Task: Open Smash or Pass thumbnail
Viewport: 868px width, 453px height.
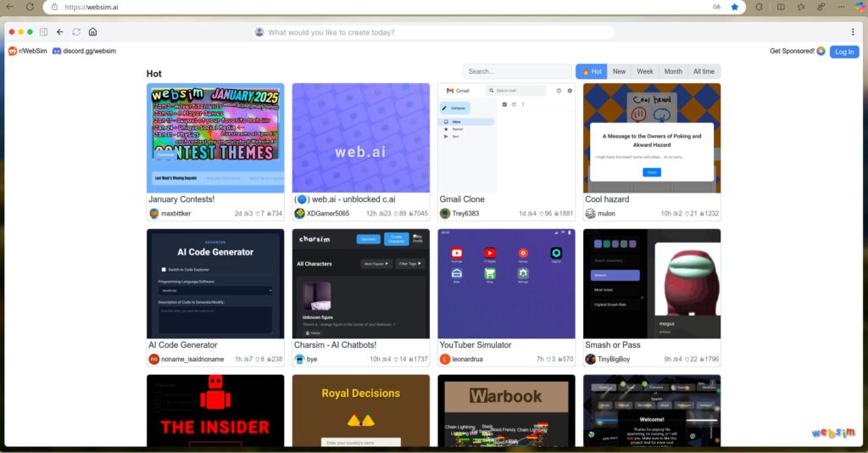Action: tap(652, 283)
